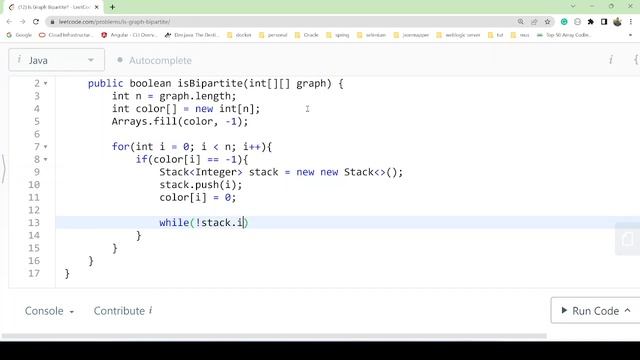Click the 'Arrays.fill(color, -1);' code line
This screenshot has width=640, height=360.
(x=180, y=121)
